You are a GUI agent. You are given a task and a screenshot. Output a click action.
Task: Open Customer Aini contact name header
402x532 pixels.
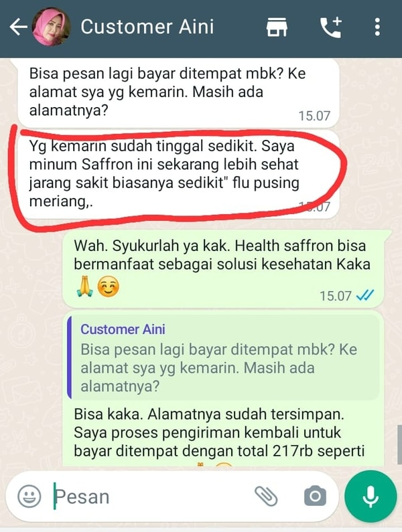click(147, 27)
